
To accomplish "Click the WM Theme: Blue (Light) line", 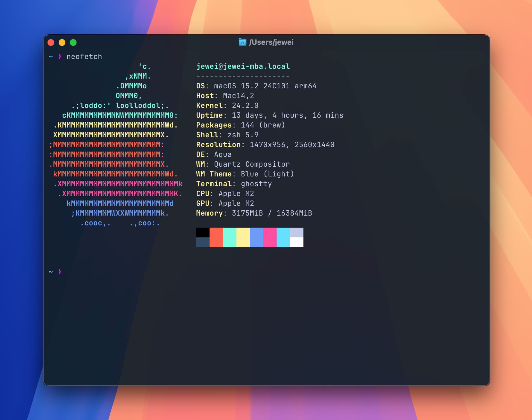I will [x=245, y=174].
